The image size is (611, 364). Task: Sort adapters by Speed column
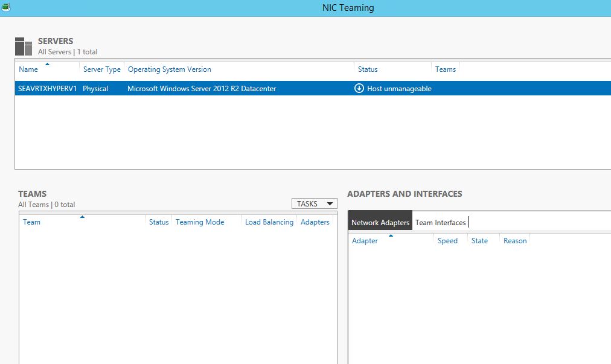coord(447,241)
